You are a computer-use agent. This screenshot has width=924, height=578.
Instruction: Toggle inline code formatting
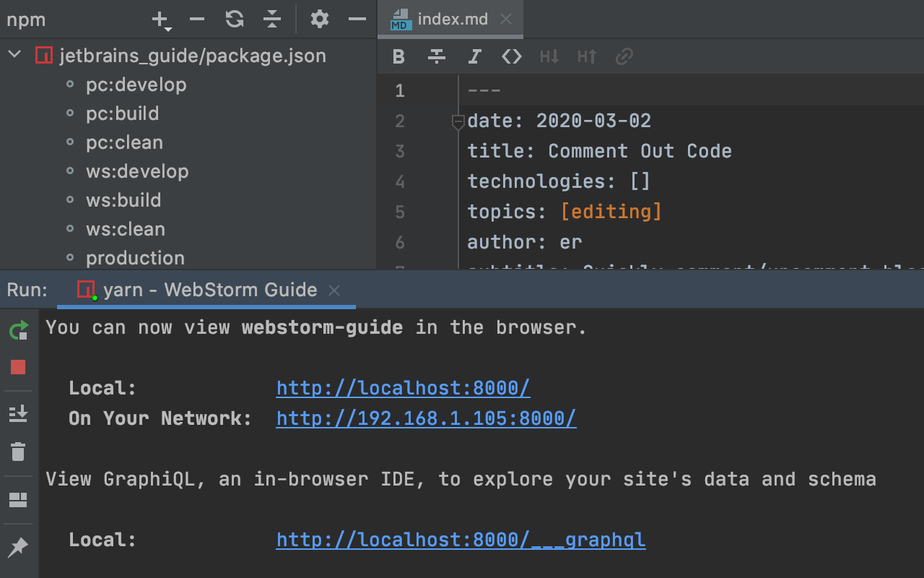[512, 56]
